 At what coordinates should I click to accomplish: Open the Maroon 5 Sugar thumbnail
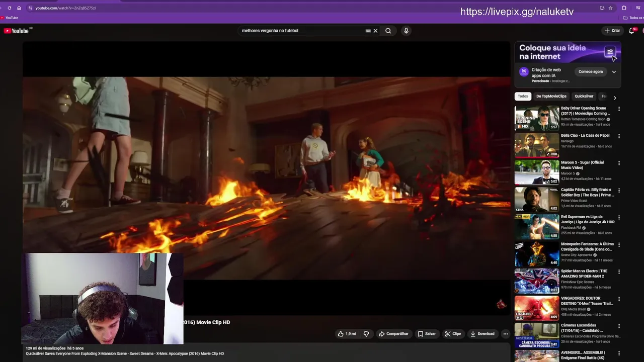coord(537,172)
